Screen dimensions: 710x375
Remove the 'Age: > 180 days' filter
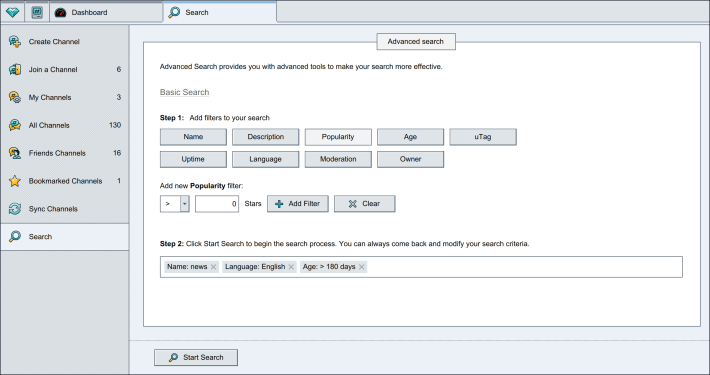361,267
